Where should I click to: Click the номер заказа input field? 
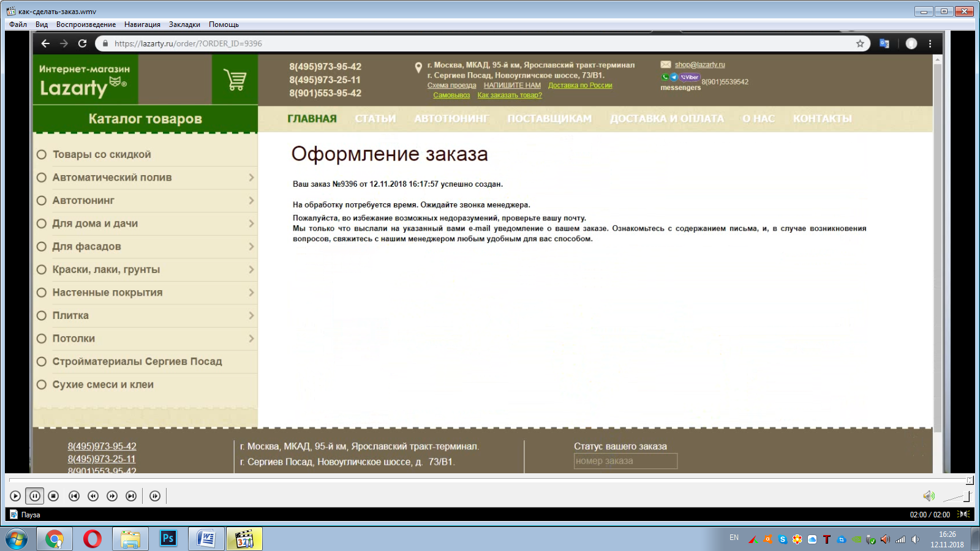click(x=625, y=461)
